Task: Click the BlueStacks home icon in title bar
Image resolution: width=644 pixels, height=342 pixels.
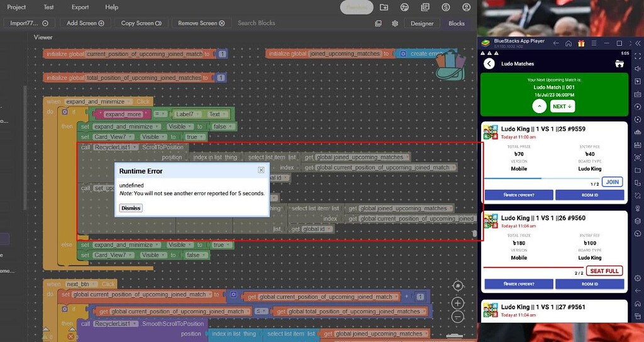Action: 569,43
